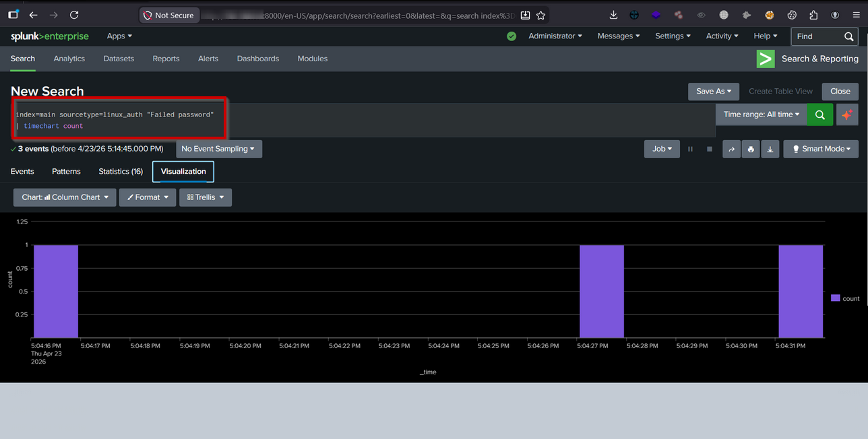The height and width of the screenshot is (439, 868).
Task: Open the Save As menu button
Action: 713,92
